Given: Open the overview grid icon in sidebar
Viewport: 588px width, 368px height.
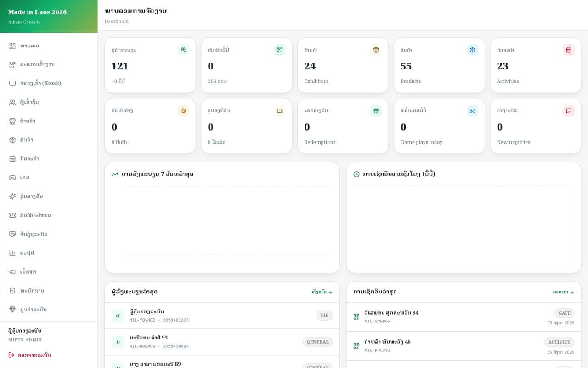Looking at the screenshot, I should 12,46.
